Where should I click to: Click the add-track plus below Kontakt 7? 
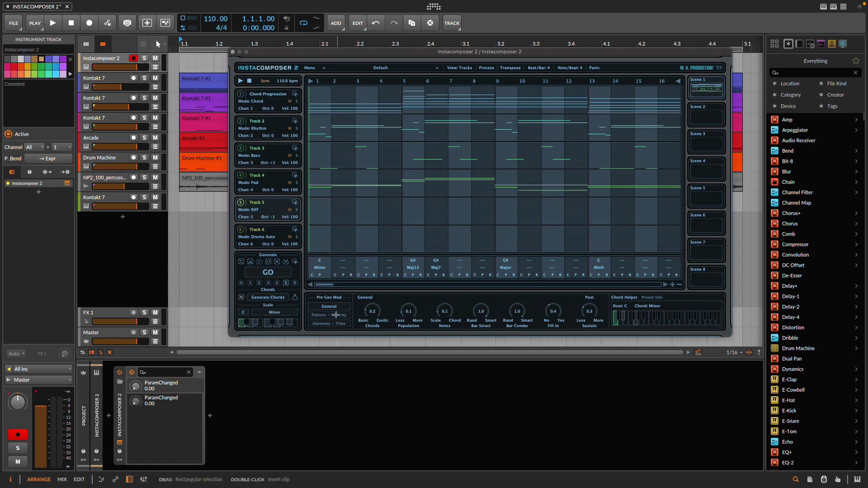(123, 217)
